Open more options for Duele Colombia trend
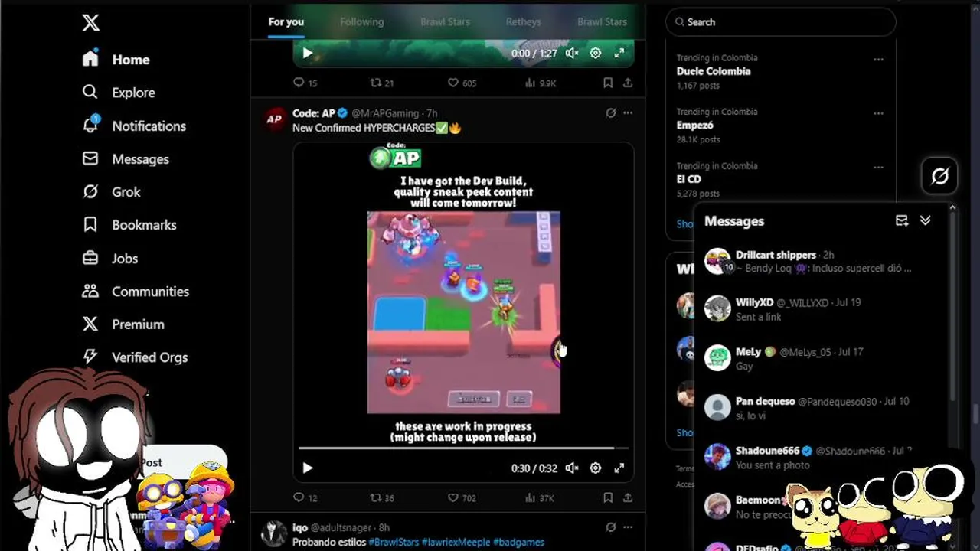The width and height of the screenshot is (980, 551). pyautogui.click(x=878, y=59)
